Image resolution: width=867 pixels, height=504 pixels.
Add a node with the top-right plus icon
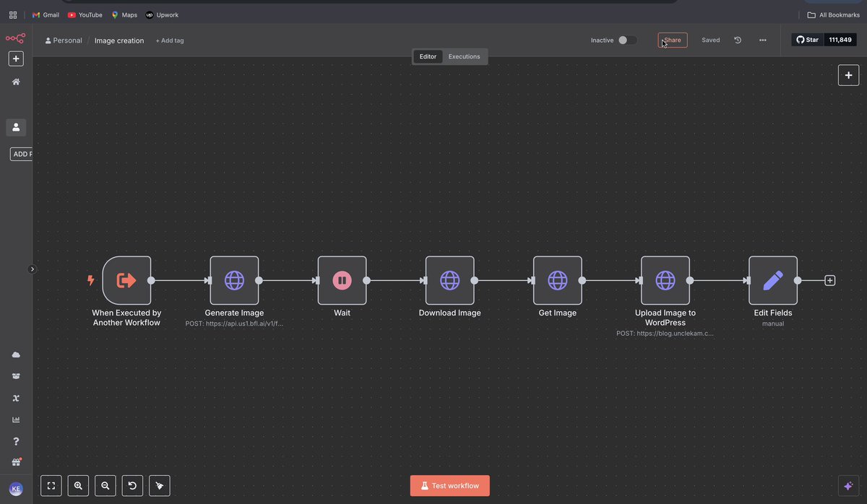point(848,74)
